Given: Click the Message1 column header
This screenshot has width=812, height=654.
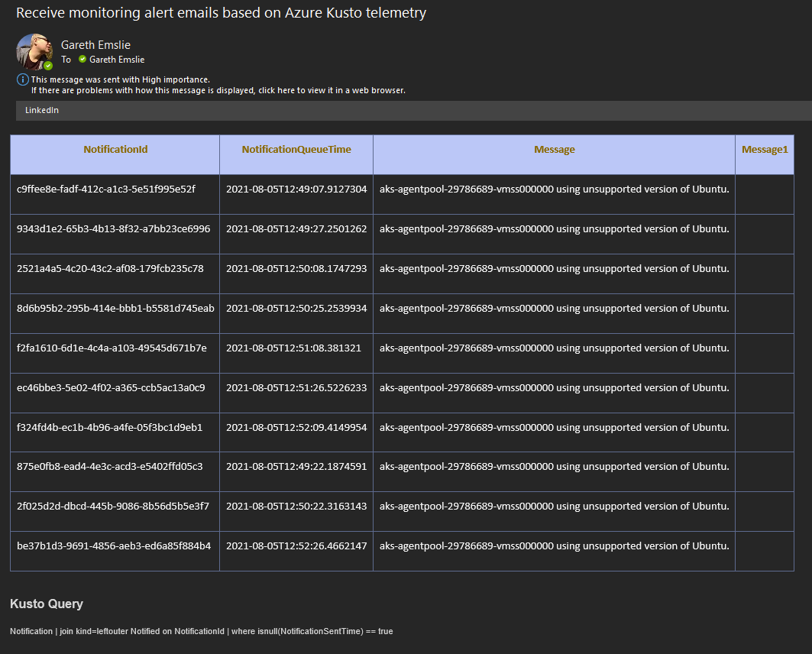Looking at the screenshot, I should (x=765, y=149).
